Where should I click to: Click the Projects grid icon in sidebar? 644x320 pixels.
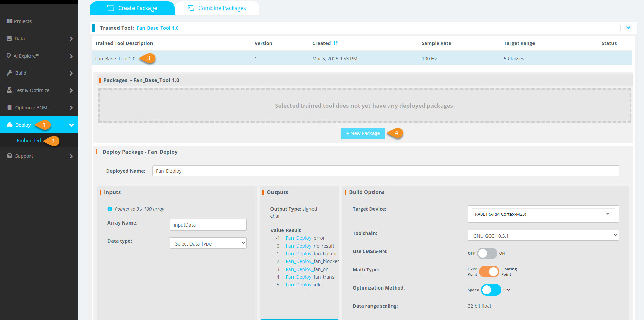tap(9, 21)
